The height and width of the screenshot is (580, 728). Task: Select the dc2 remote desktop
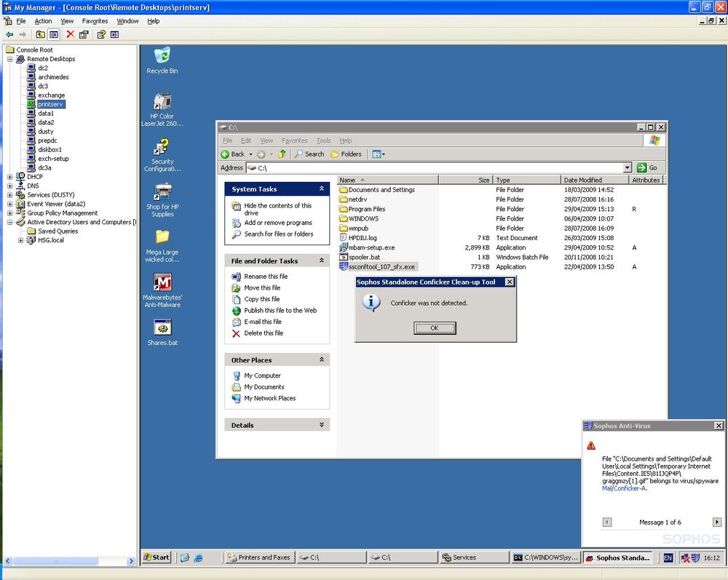coord(43,68)
